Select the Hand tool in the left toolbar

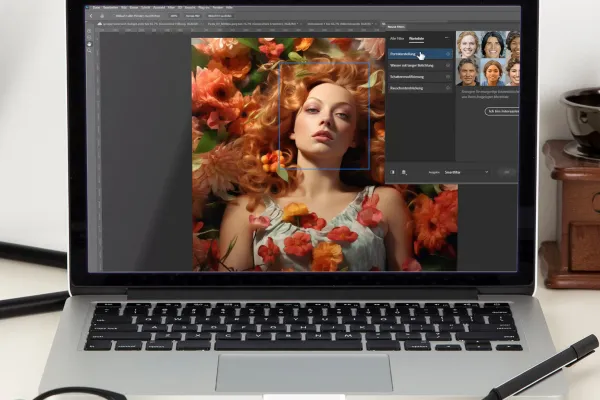pyautogui.click(x=89, y=44)
